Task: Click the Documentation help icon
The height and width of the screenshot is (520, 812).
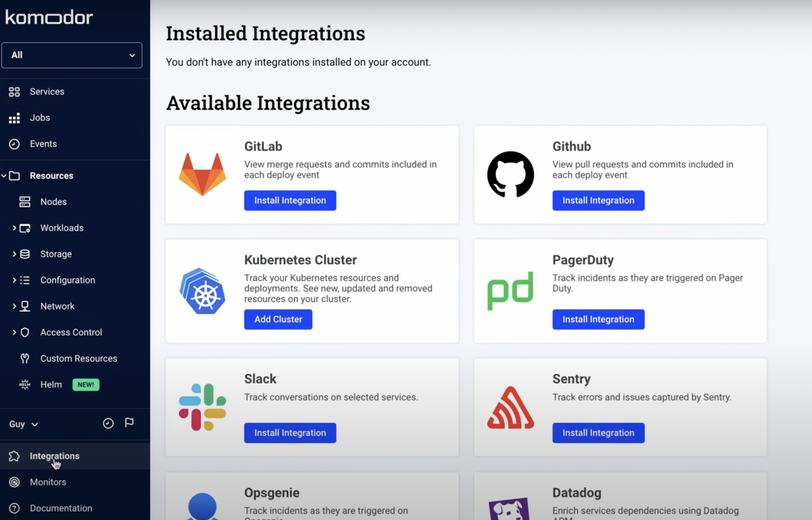Action: point(14,509)
